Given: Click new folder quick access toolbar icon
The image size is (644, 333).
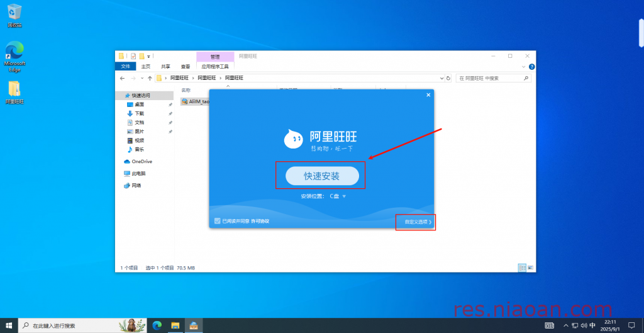Looking at the screenshot, I should pyautogui.click(x=142, y=56).
